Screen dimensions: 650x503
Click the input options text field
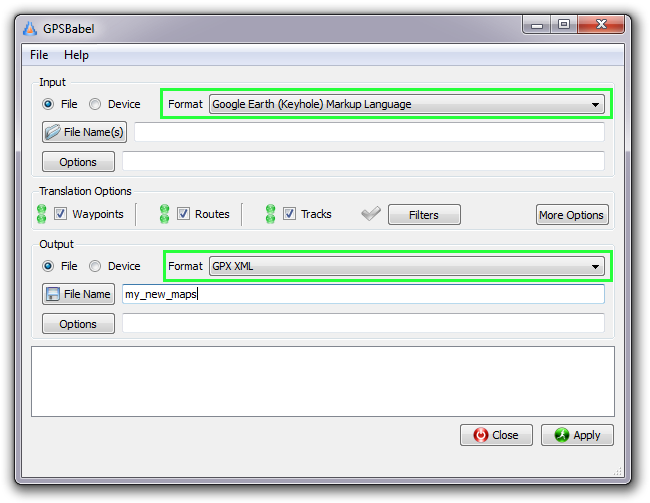364,161
